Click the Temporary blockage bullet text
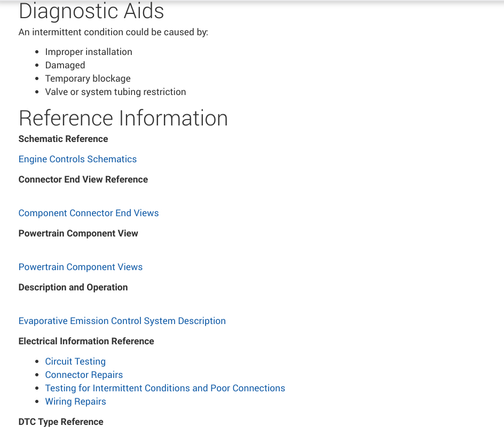This screenshot has height=442, width=504. [88, 78]
